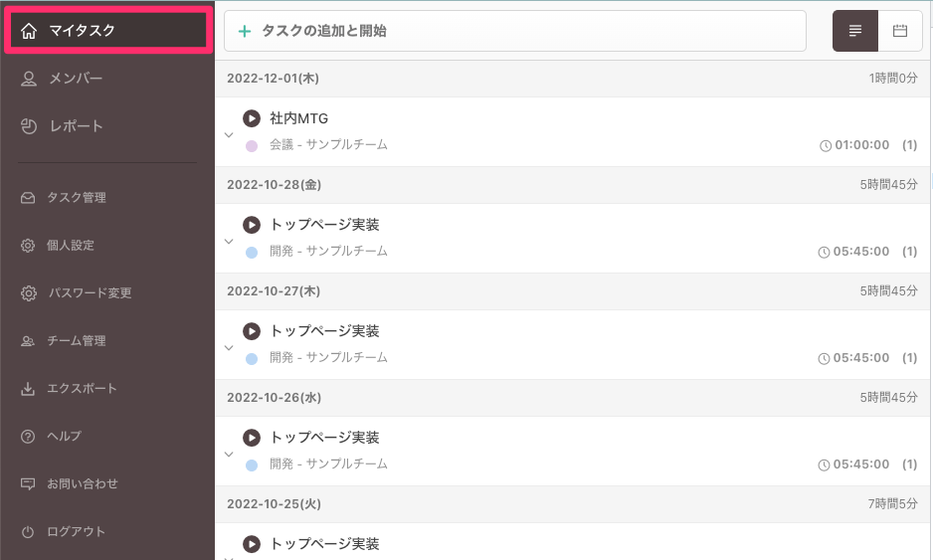Click the 個人設定 gear icon
This screenshot has height=560, width=933.
click(x=28, y=246)
